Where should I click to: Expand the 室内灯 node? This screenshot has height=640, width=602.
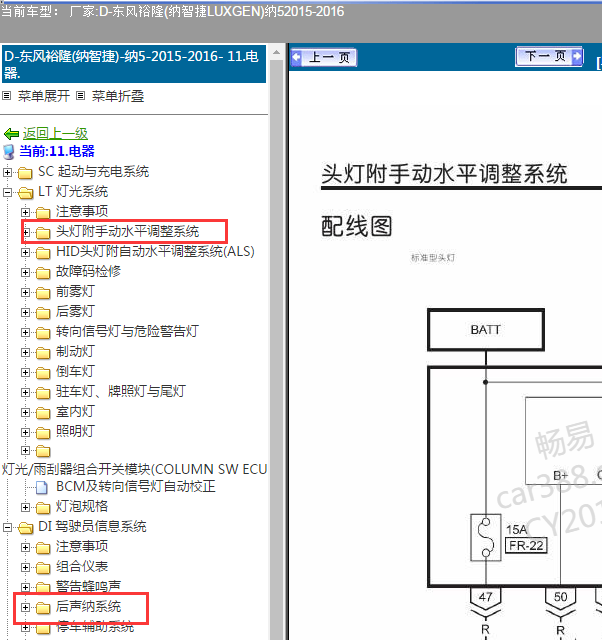[26, 412]
